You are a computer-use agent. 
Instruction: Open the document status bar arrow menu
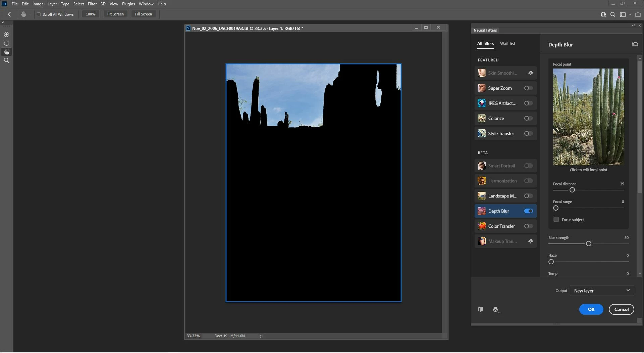pos(261,336)
